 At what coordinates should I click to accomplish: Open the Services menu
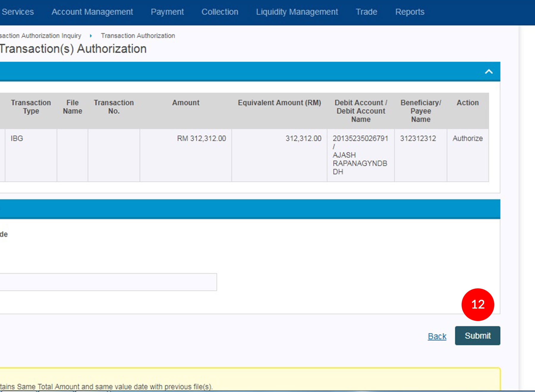(x=18, y=12)
